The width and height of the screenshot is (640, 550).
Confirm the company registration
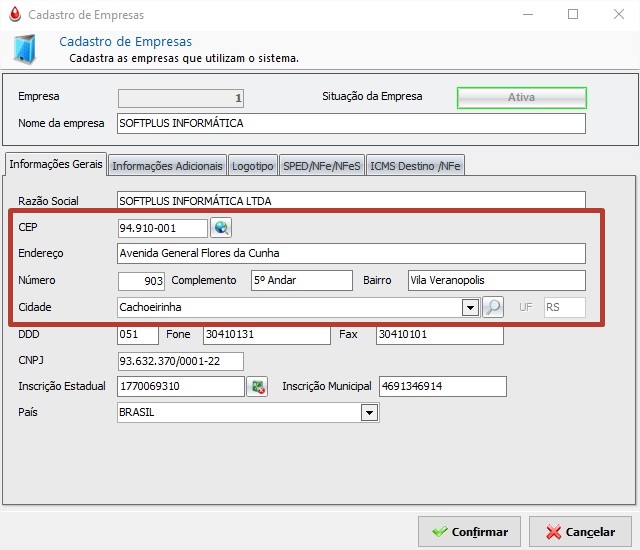click(469, 532)
